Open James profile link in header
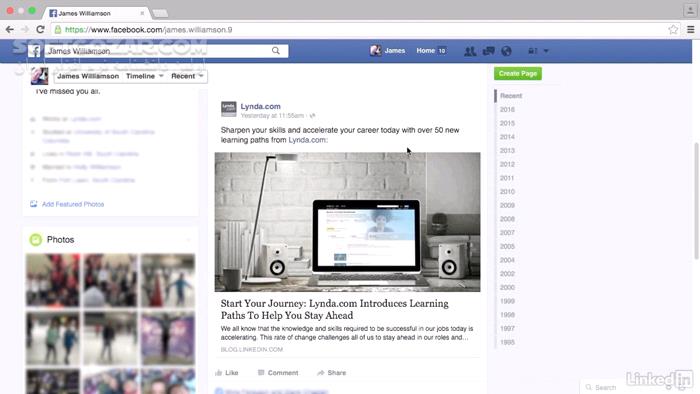 (x=395, y=50)
